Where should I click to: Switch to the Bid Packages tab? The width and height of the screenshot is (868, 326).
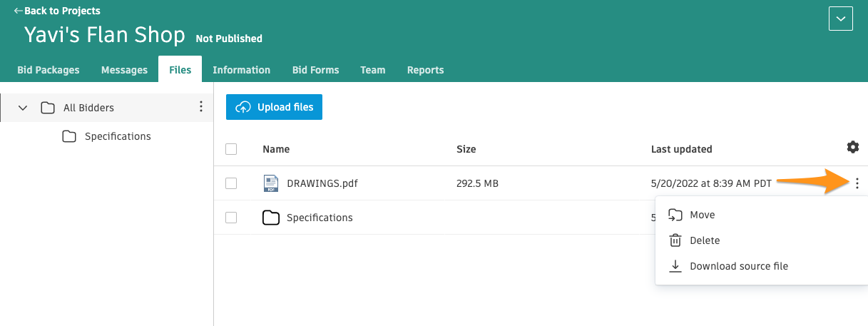[x=48, y=70]
